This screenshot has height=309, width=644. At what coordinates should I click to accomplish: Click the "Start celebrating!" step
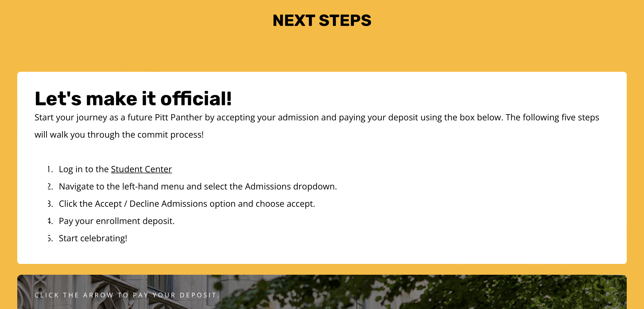click(93, 238)
